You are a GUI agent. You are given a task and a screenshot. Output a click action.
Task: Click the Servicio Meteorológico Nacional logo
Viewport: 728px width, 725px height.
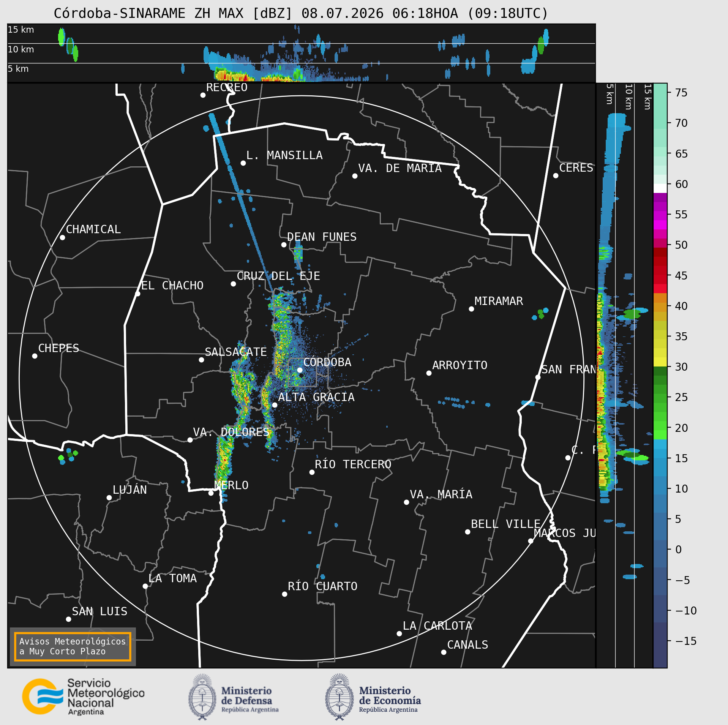[84, 697]
